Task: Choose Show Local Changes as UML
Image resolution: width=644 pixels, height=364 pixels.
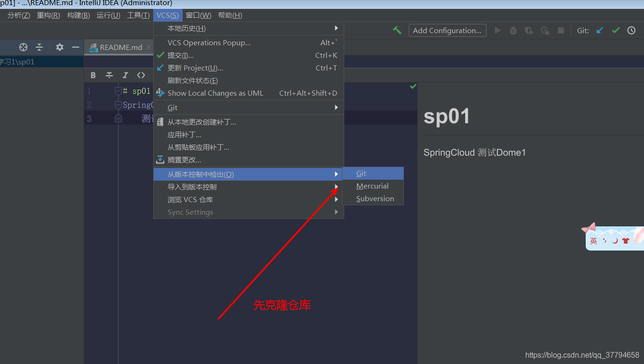Action: tap(249, 93)
